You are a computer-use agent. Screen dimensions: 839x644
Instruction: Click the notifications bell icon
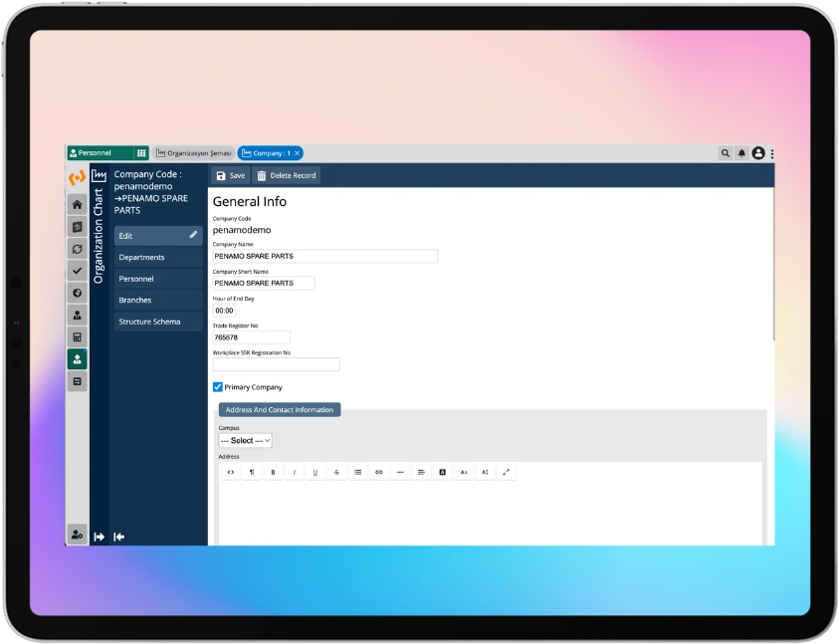[741, 153]
